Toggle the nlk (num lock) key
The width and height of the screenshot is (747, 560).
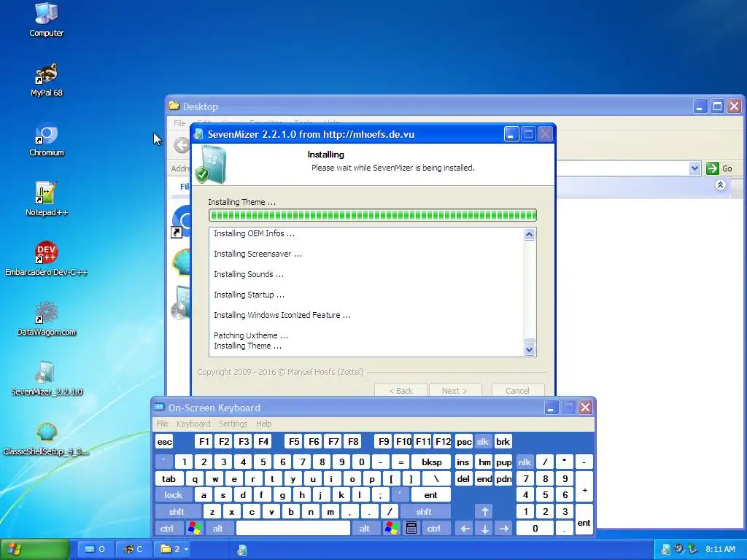coord(525,462)
